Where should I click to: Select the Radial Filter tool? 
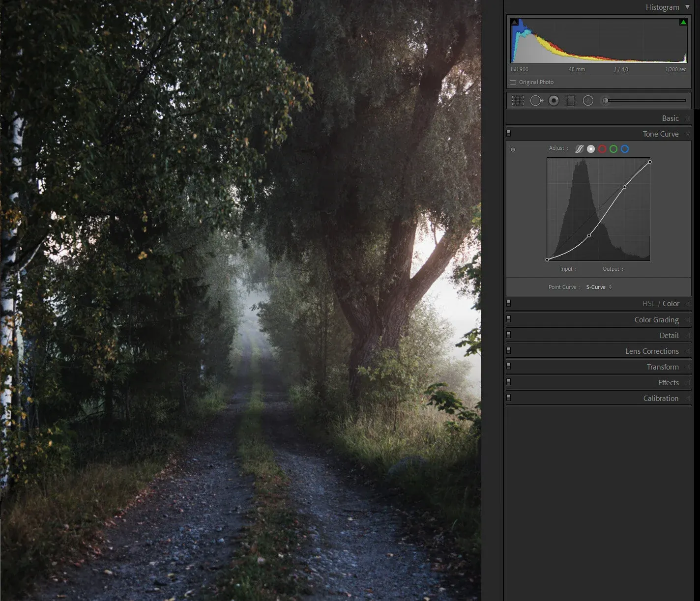(x=588, y=101)
